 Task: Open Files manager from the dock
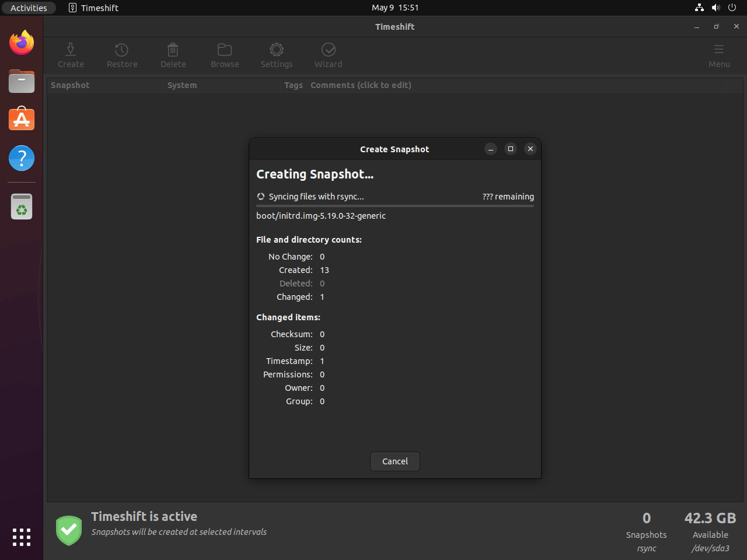pos(22,81)
